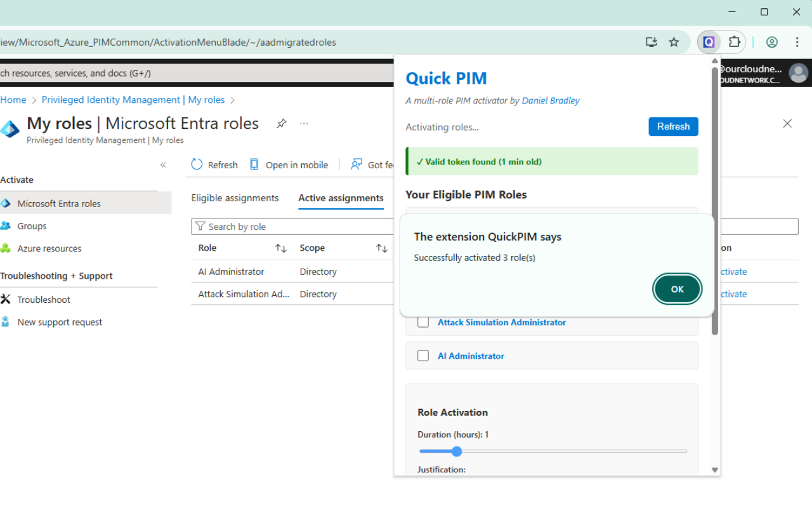Open the Chrome three-dot menu

[797, 43]
